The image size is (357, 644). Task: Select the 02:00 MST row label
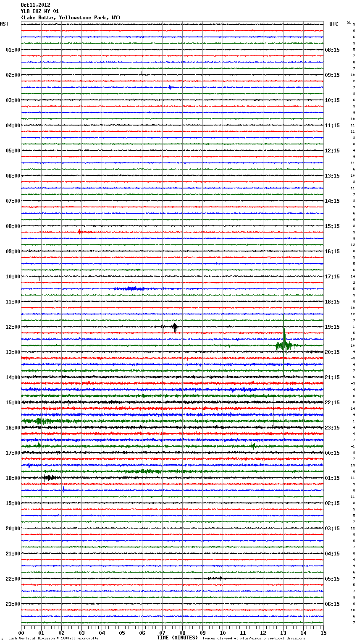[13, 75]
